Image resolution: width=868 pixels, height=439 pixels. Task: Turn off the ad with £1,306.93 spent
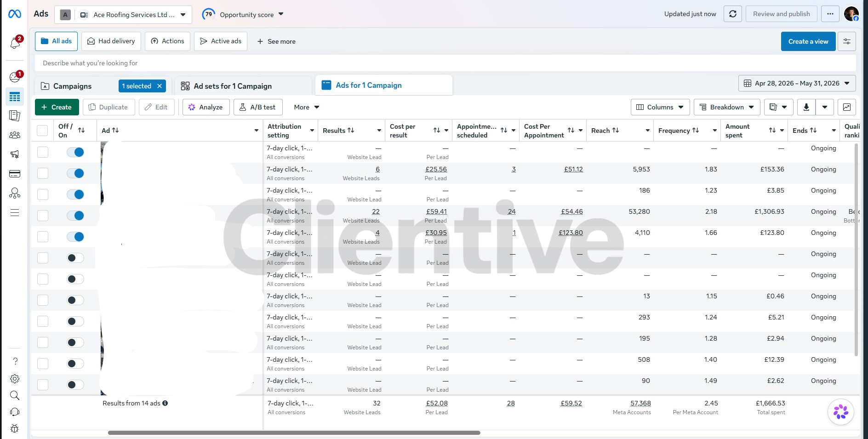tap(75, 216)
